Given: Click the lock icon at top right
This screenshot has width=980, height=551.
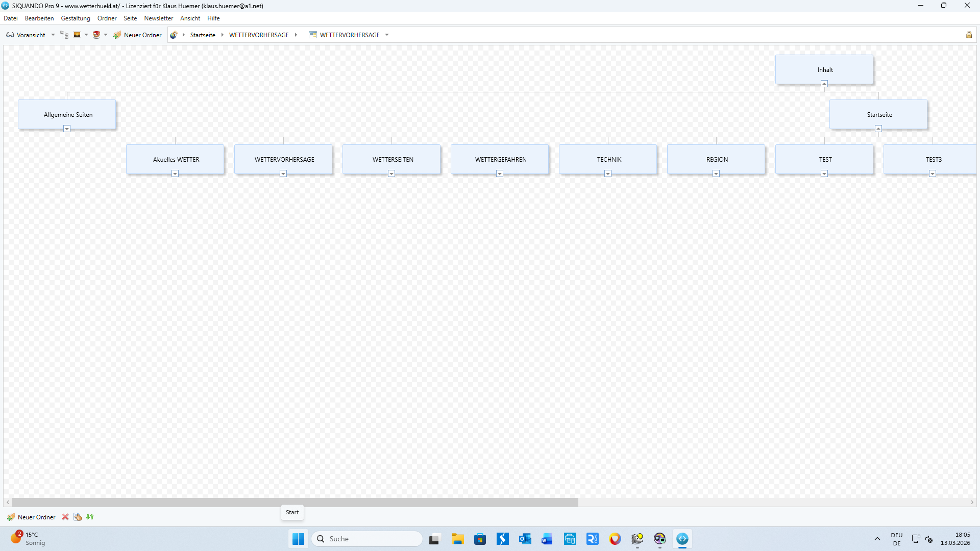Looking at the screenshot, I should point(968,35).
